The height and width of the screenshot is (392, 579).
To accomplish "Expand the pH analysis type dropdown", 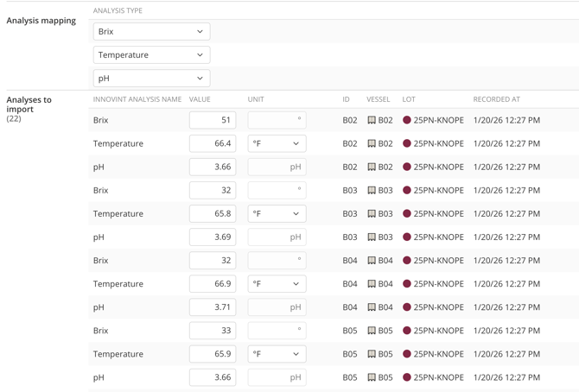I will pos(151,79).
